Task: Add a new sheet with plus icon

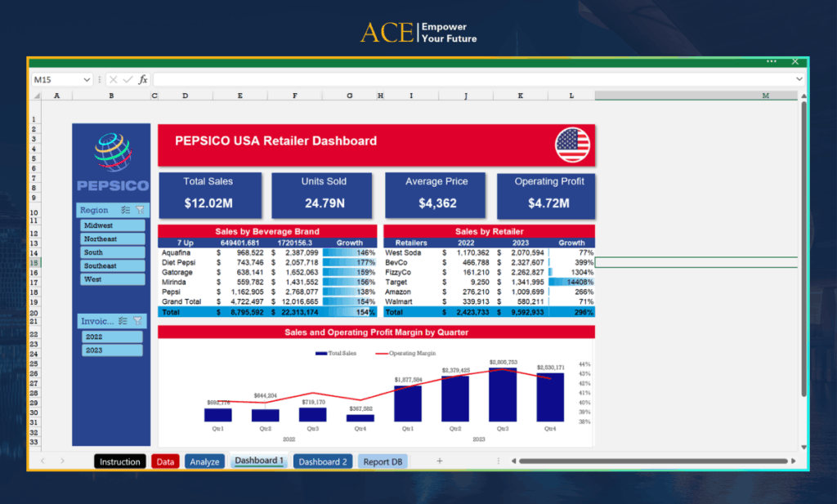Action: [439, 461]
